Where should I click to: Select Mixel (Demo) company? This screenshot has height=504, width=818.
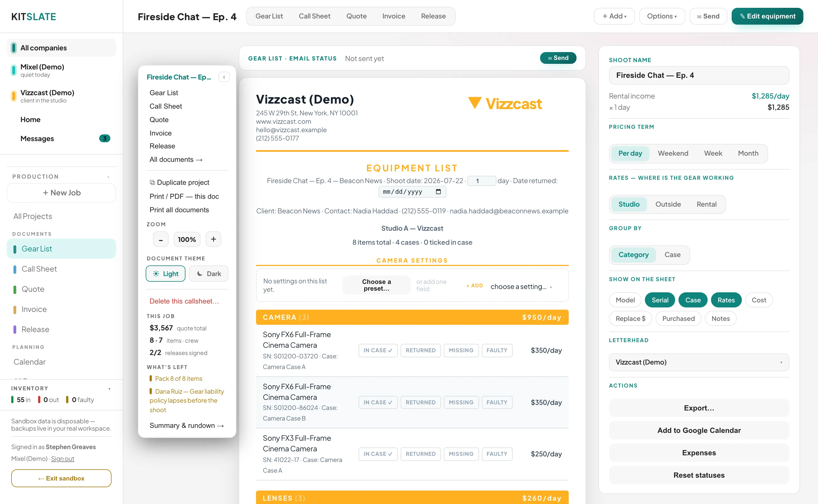61,70
